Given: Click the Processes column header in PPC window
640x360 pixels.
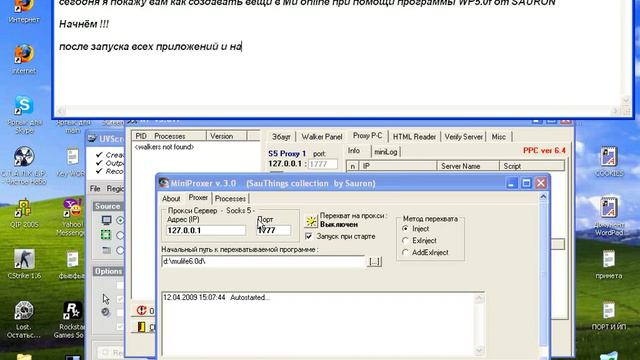Looking at the screenshot, I should 178,136.
